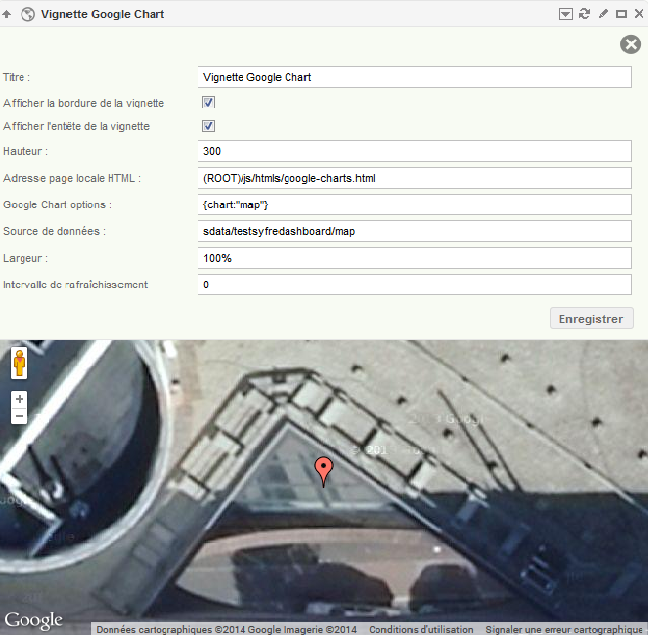Viewport: 648px width, 635px height.
Task: Refresh the vignette using the reload icon
Action: click(x=584, y=14)
